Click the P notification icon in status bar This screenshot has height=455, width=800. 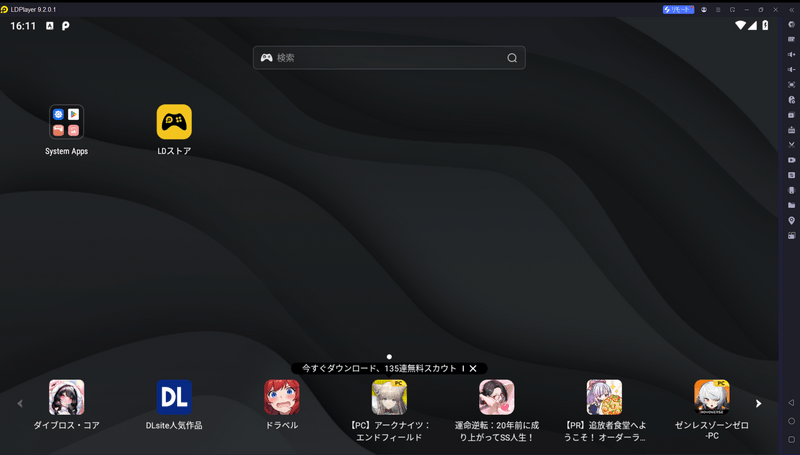coord(65,26)
